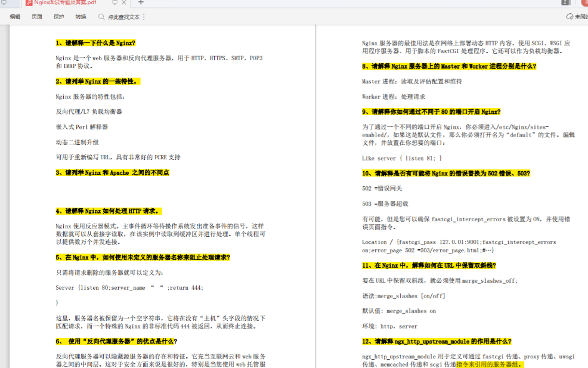The image size is (588, 368).
Task: Click heading 11 about keeping double slashes in URL
Action: (429, 265)
